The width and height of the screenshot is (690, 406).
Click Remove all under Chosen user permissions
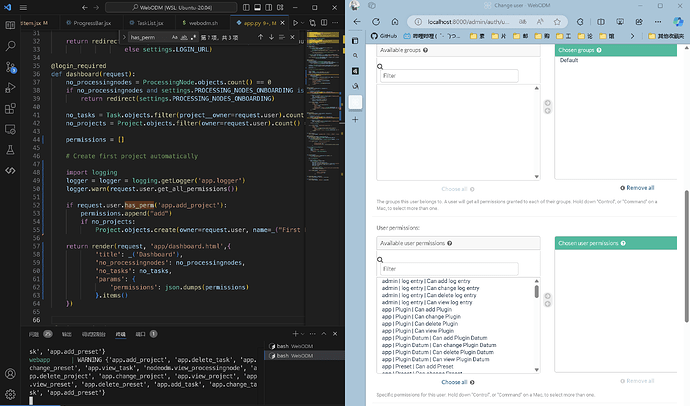click(x=638, y=382)
